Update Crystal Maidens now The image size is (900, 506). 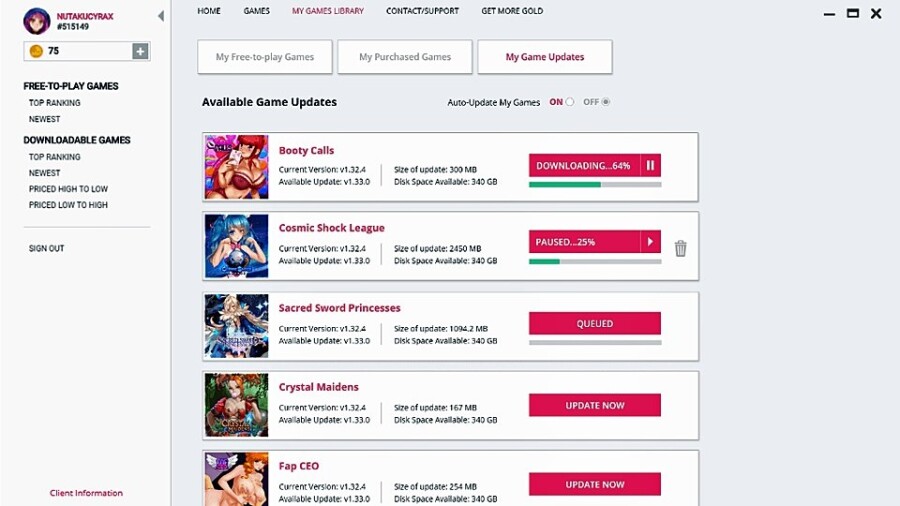click(x=595, y=405)
